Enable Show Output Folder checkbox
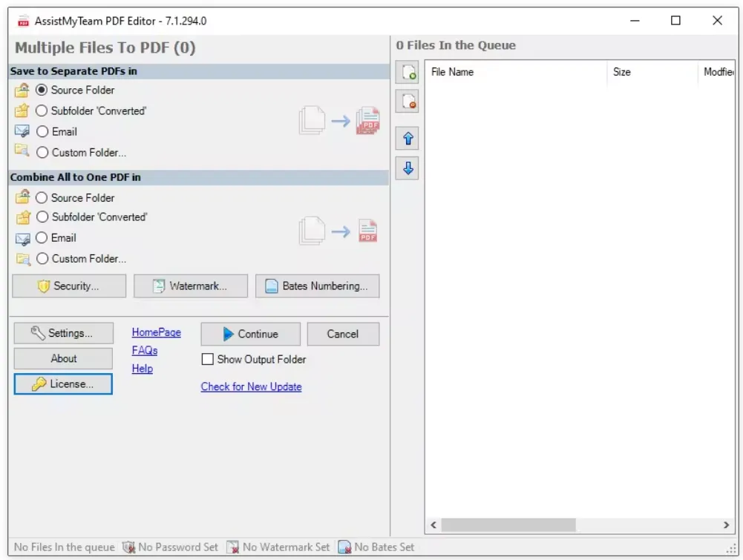The height and width of the screenshot is (560, 743). [x=208, y=359]
